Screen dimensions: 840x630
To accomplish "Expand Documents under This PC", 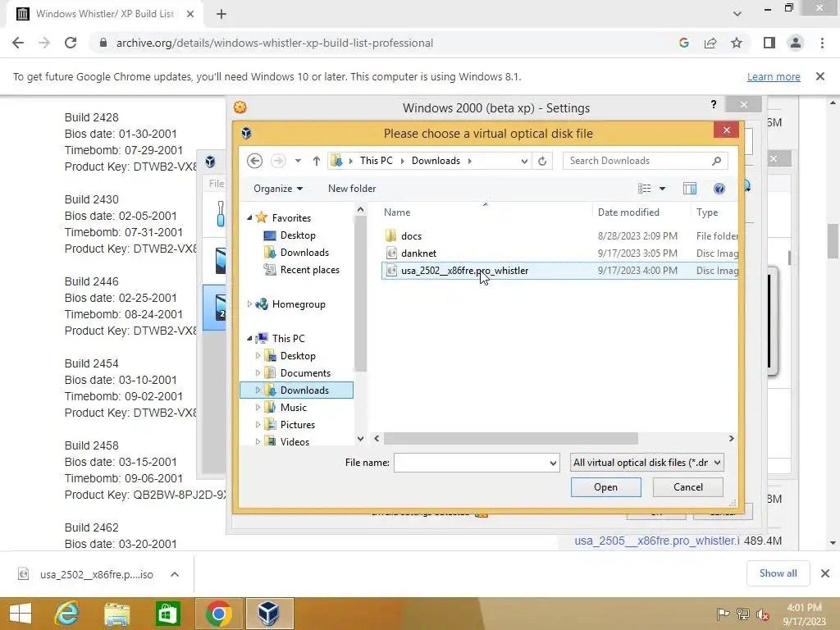I will 258,373.
